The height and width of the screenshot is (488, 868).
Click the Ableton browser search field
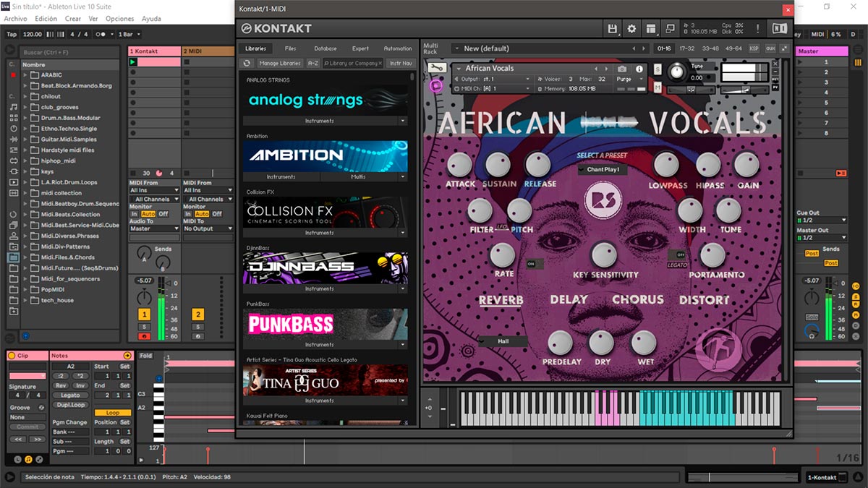point(69,52)
